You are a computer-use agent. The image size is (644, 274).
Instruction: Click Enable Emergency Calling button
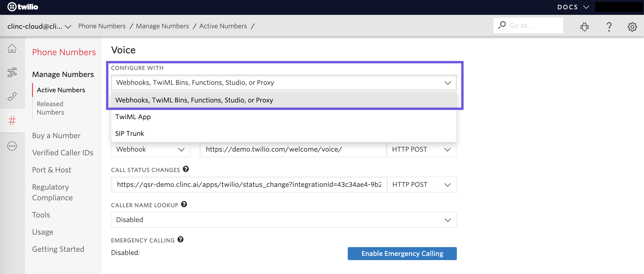402,254
